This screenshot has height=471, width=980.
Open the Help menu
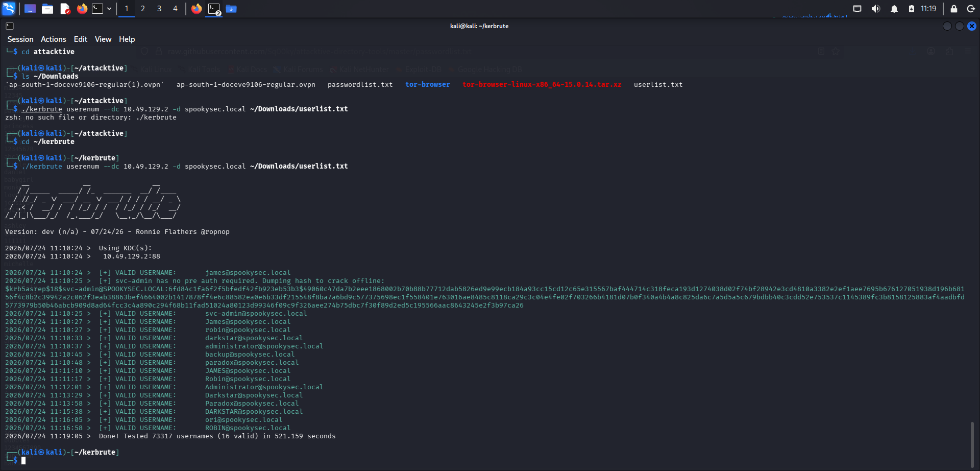click(x=127, y=39)
